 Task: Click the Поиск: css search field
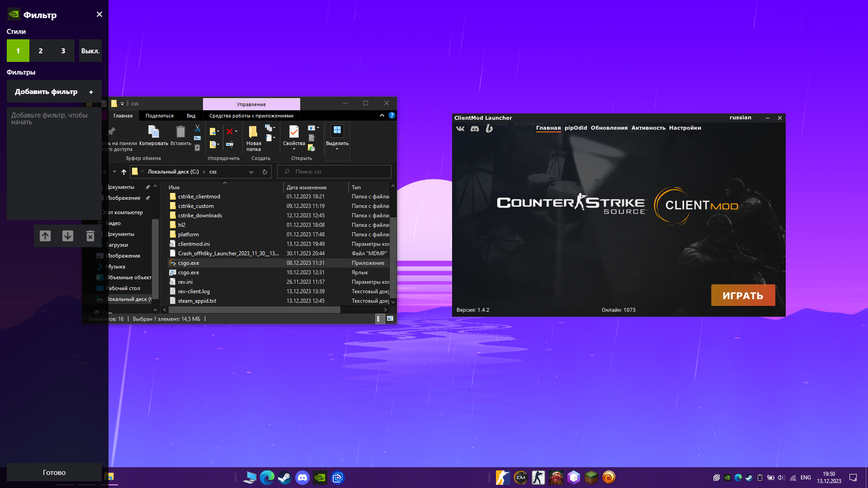[334, 172]
